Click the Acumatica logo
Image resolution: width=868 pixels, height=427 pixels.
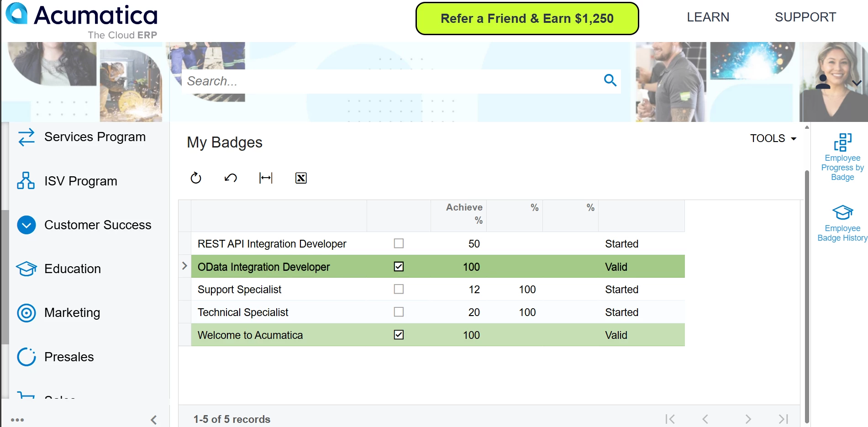tap(82, 21)
